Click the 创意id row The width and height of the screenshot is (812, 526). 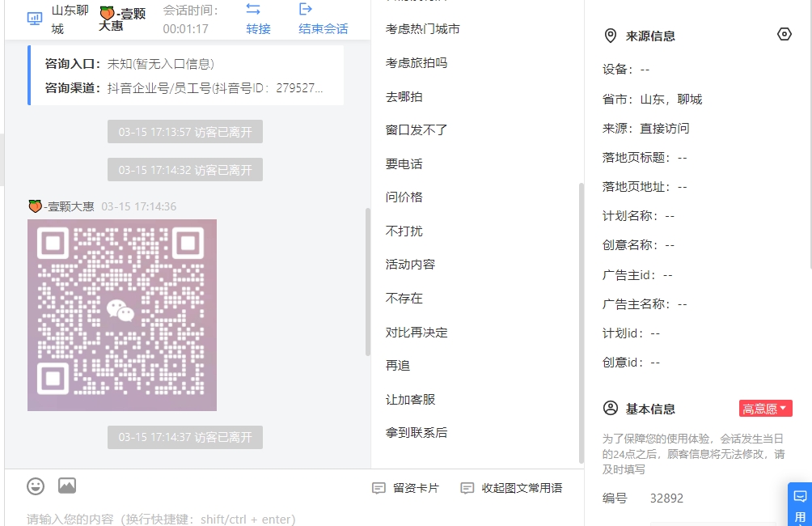point(632,363)
